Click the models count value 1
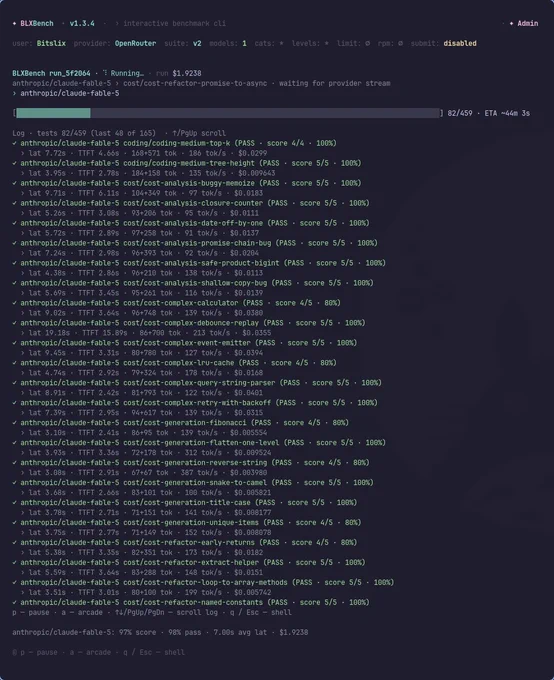Screen dimensions: 554x680 (244, 43)
